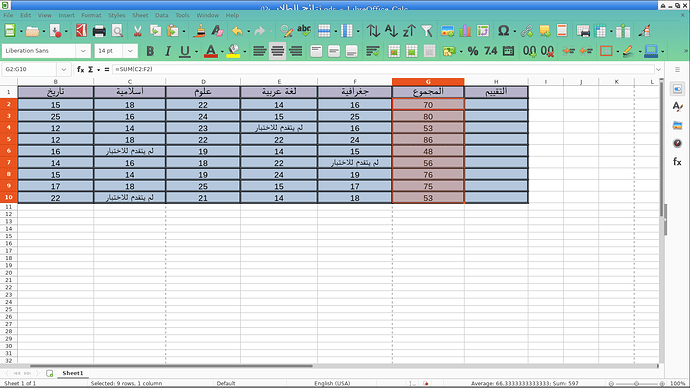Sort Ascending icon
The height and width of the screenshot is (388, 690).
391,31
